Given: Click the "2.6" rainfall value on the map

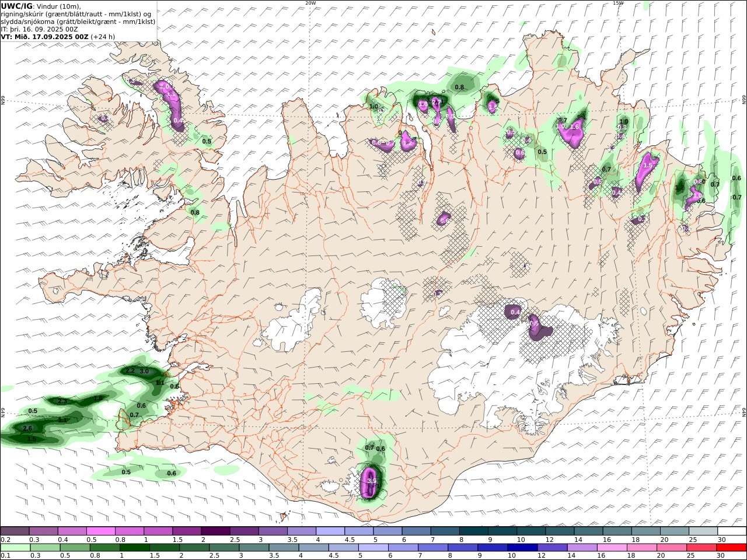Looking at the screenshot, I should (x=27, y=428).
